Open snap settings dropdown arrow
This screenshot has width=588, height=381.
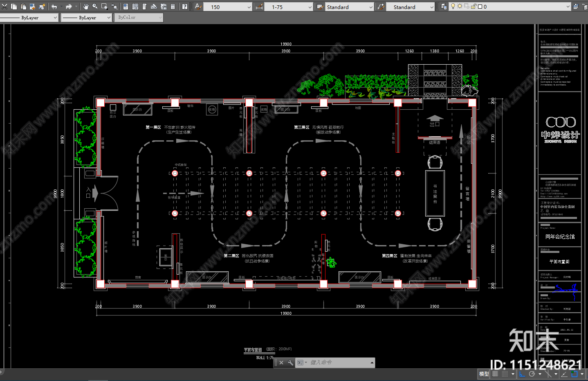coord(513,374)
